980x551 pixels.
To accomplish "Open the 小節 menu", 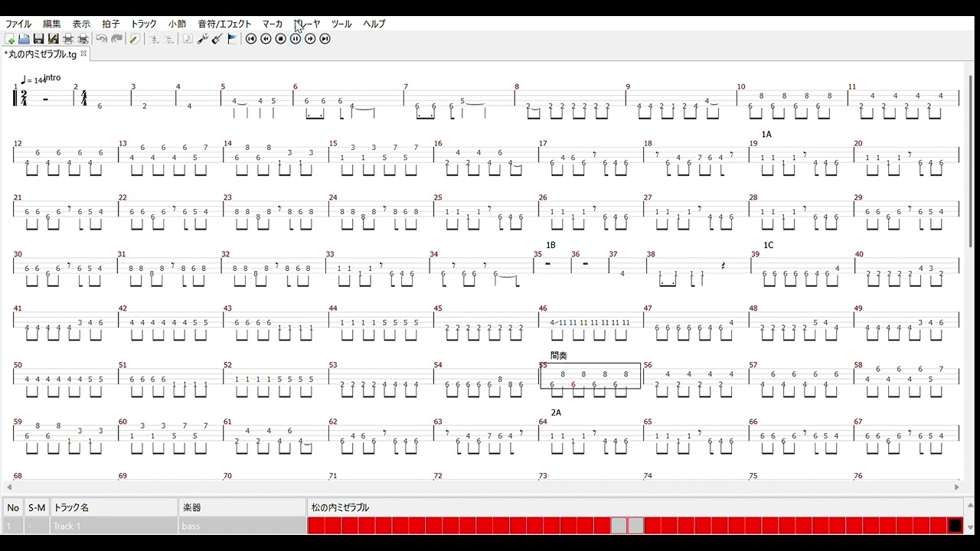I will (177, 24).
